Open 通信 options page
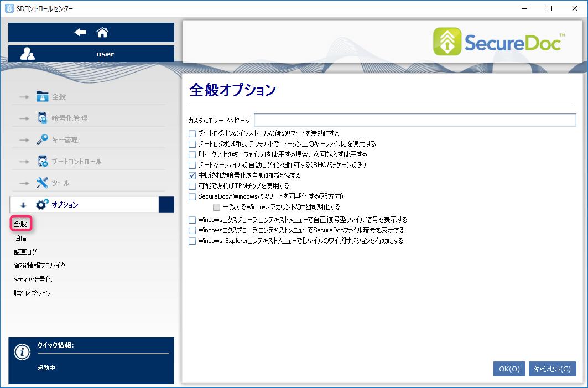The image size is (588, 388). (x=20, y=238)
